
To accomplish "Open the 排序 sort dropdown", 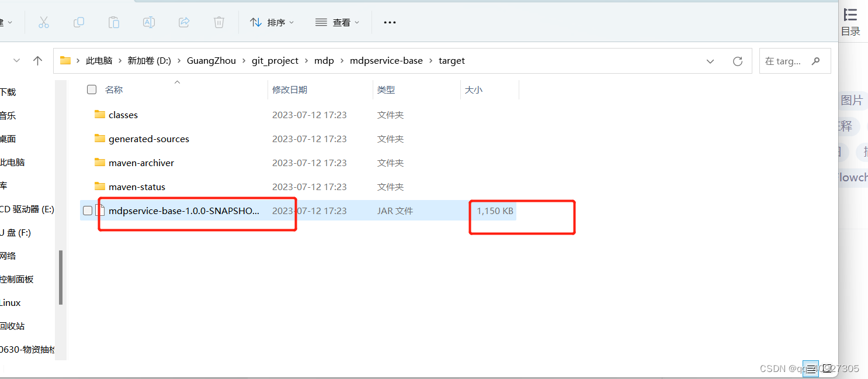I will (x=272, y=22).
